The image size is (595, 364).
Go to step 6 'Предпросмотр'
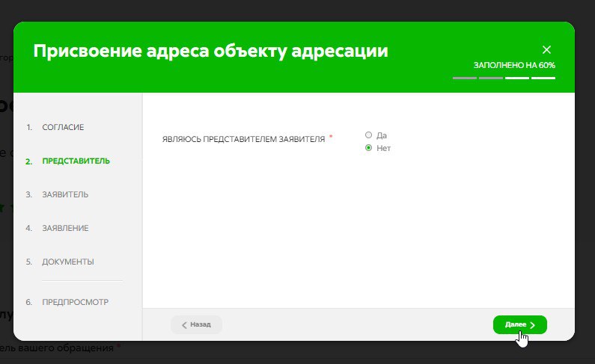75,302
